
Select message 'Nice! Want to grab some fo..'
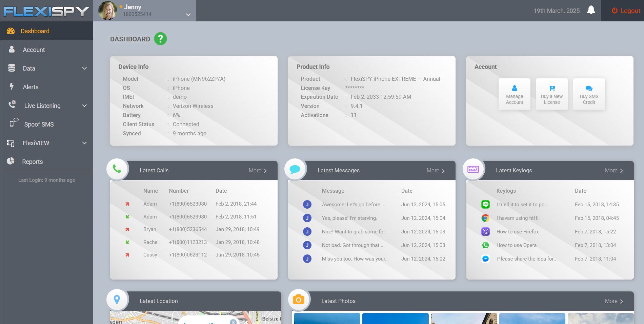pyautogui.click(x=354, y=232)
